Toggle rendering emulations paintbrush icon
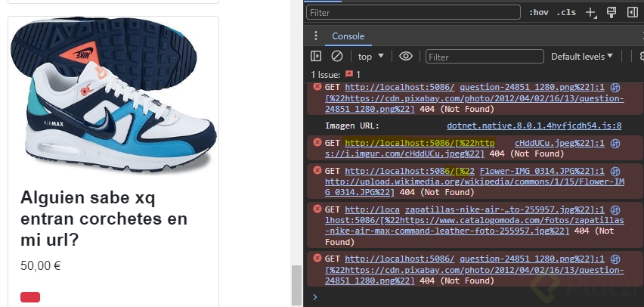The image size is (644, 307). 611,12
